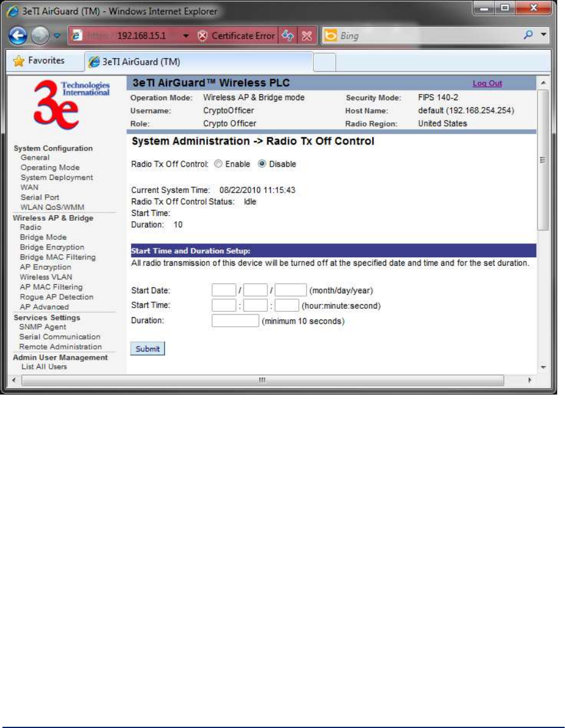Open the General settings link
The height and width of the screenshot is (728, 565).
click(35, 158)
